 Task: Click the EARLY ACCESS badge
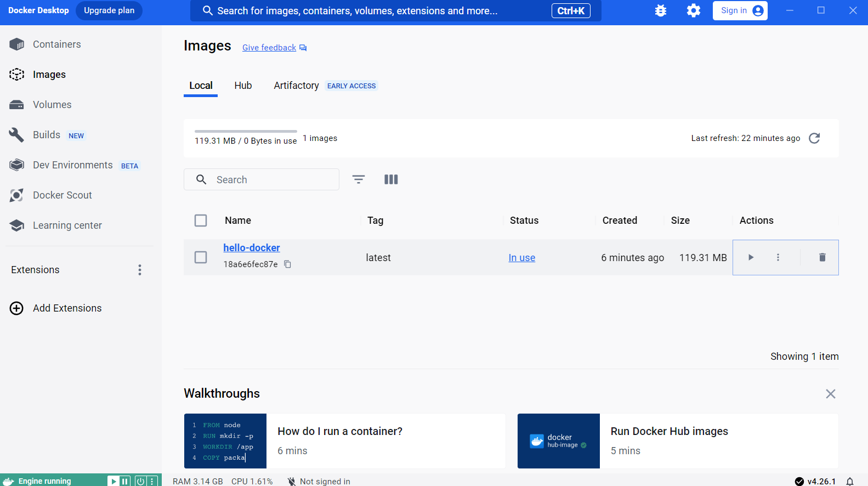tap(351, 86)
